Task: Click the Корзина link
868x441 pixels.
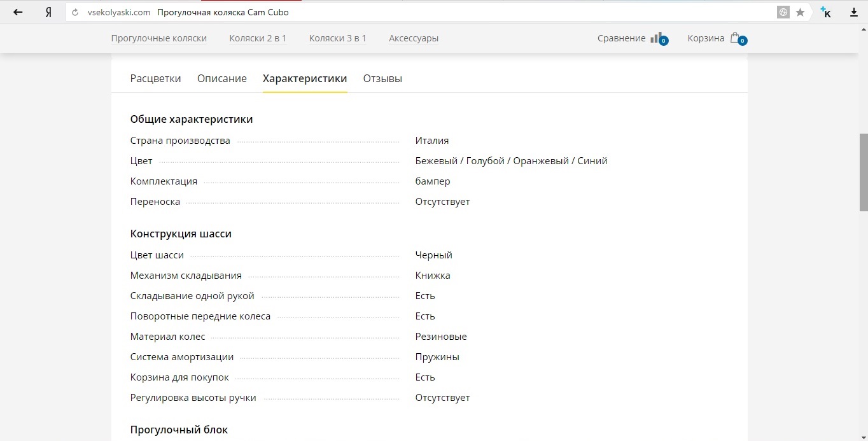Action: 706,38
